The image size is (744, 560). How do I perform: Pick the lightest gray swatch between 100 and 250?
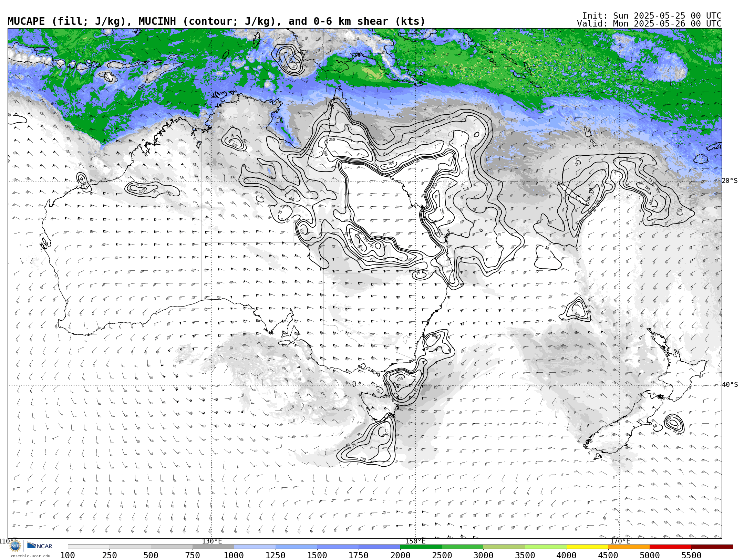click(x=89, y=547)
